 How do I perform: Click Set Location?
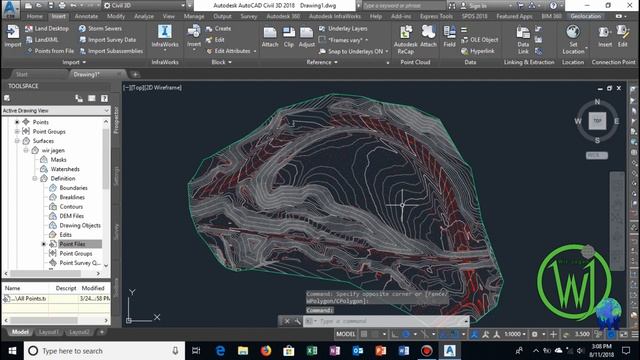pyautogui.click(x=573, y=39)
